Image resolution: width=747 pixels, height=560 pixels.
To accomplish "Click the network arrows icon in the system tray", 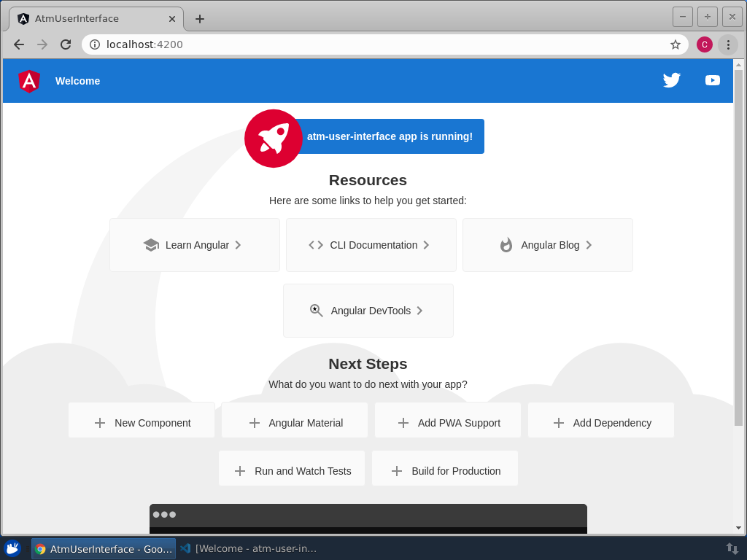I will click(x=732, y=548).
